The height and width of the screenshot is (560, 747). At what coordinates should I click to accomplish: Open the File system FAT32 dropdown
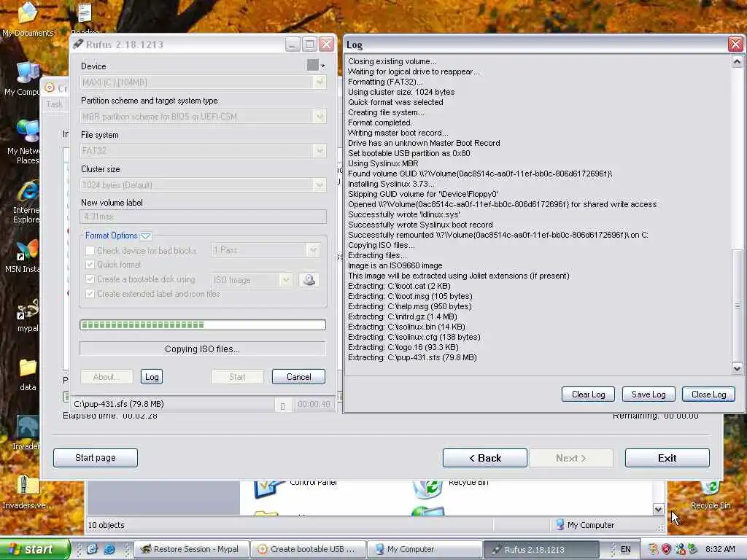coord(203,151)
